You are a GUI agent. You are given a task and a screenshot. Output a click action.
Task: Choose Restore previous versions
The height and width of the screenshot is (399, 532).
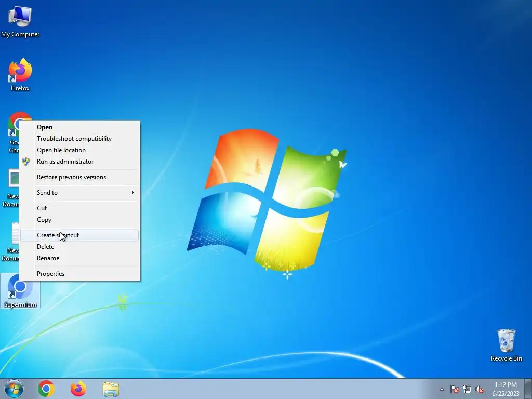79,177
